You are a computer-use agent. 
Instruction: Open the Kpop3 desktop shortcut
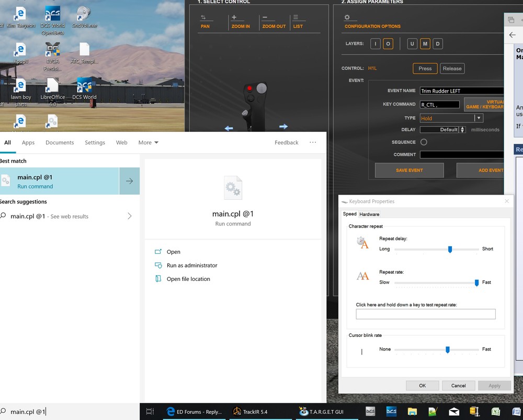[x=20, y=53]
